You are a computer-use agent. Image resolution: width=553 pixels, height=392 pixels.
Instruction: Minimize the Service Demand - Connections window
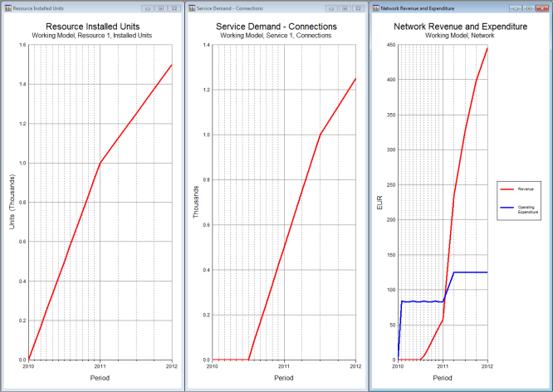331,7
